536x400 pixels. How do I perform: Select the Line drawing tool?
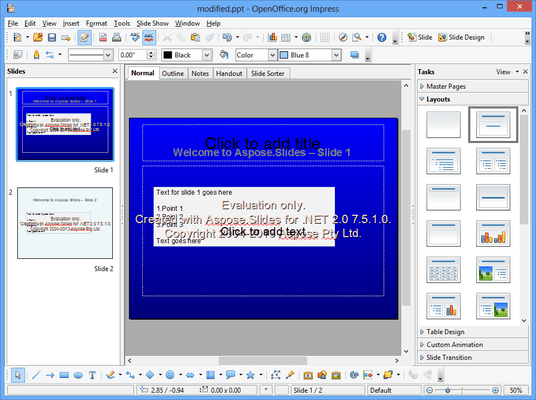(36, 375)
